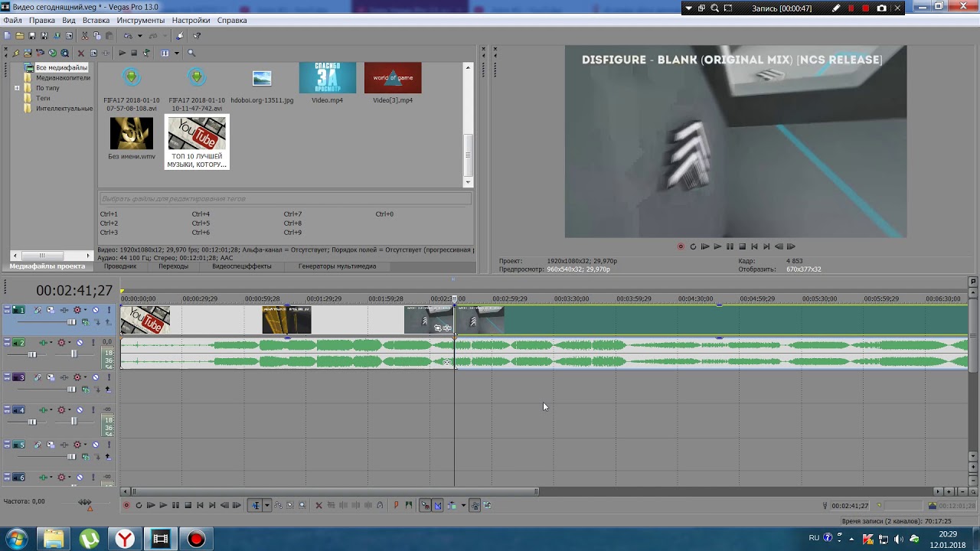Click the tag editing input field
The width and height of the screenshot is (980, 551).
point(285,198)
